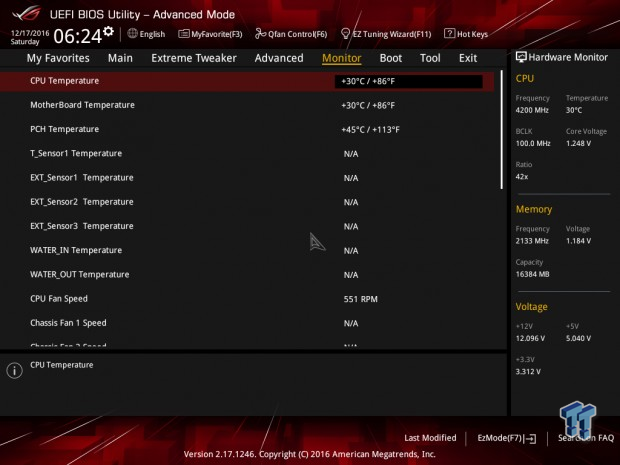Click +12V reading 12.096 V
This screenshot has width=620, height=465.
(x=530, y=338)
